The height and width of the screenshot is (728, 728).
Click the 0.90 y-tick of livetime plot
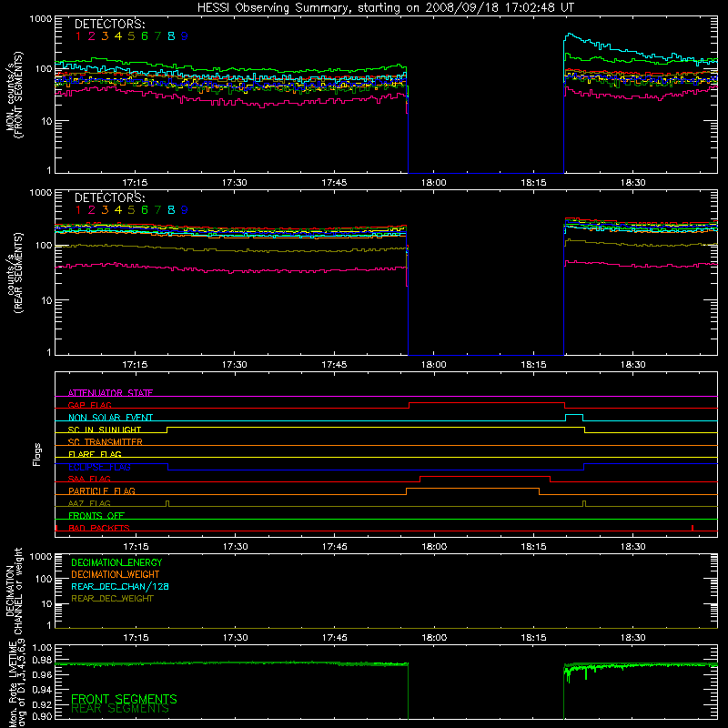(x=42, y=716)
